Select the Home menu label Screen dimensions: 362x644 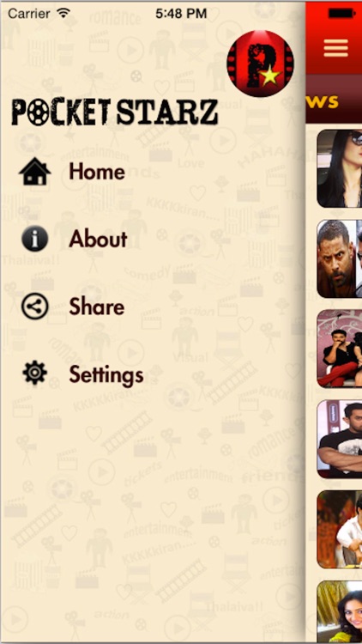point(97,171)
